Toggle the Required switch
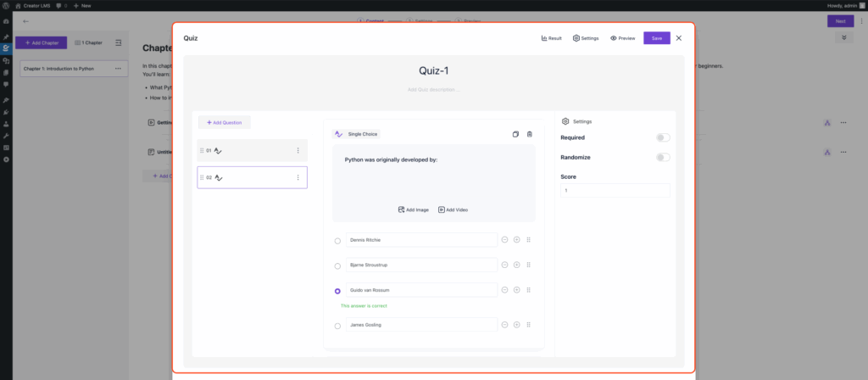Viewport: 868px width, 380px height. (x=662, y=137)
